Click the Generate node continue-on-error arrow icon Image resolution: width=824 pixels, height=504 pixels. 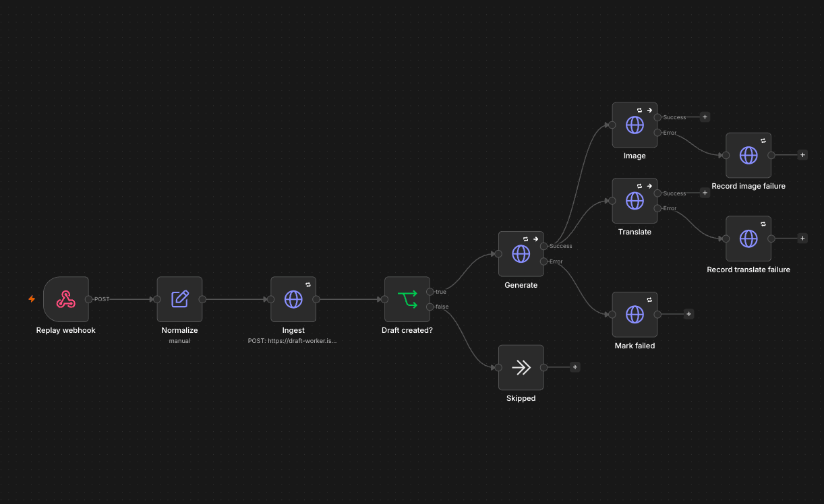[x=535, y=239]
